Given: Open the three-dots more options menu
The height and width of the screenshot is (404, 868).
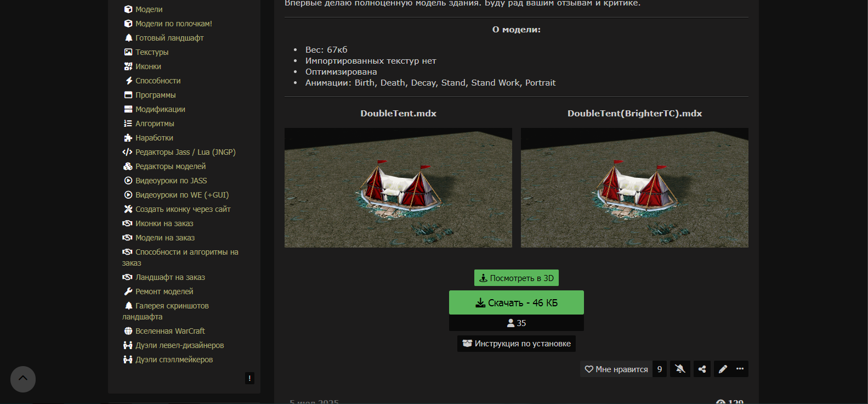Looking at the screenshot, I should click(740, 369).
